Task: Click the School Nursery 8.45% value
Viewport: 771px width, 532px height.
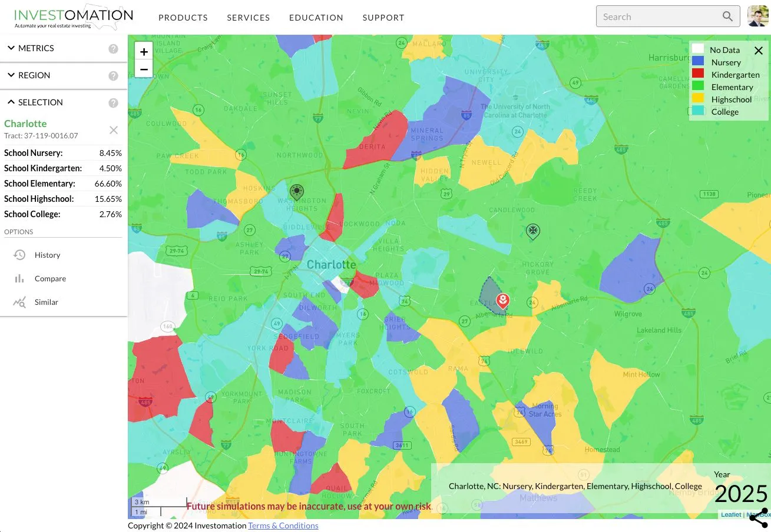Action: coord(110,153)
